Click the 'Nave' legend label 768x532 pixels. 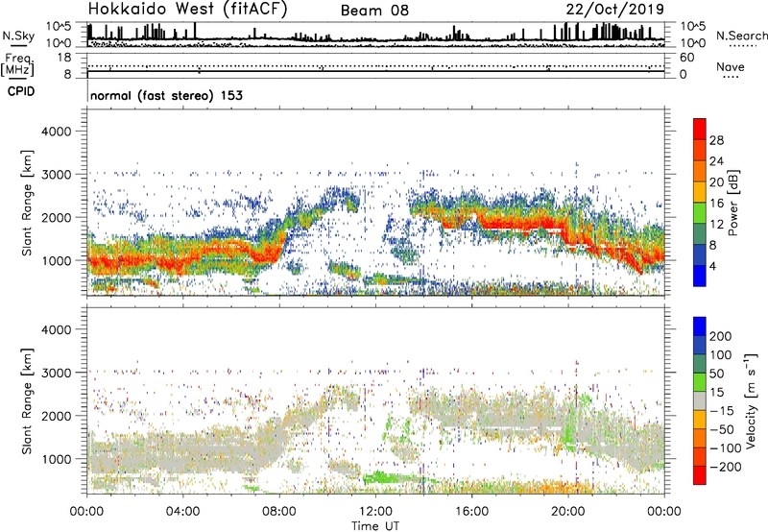pos(731,66)
